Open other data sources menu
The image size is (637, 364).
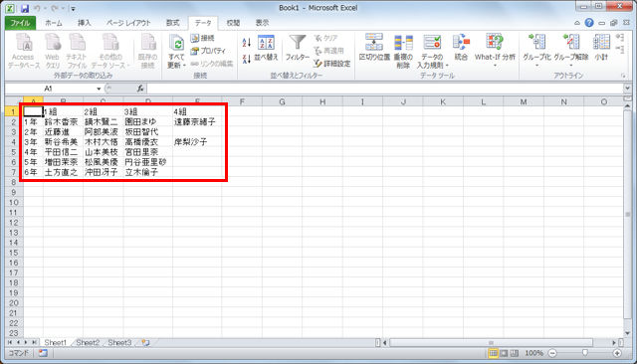click(x=109, y=51)
